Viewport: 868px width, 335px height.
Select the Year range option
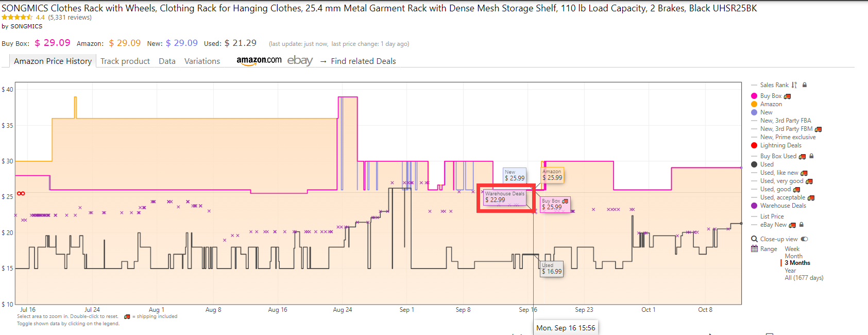click(790, 271)
